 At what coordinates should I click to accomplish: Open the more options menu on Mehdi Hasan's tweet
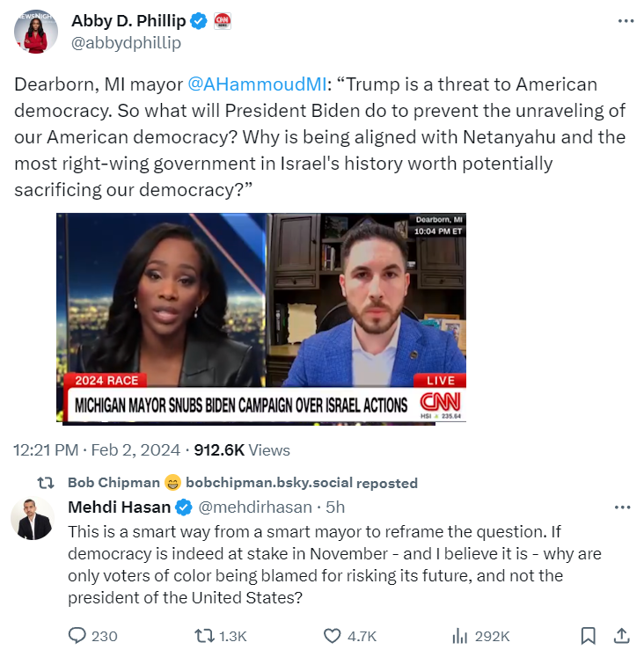point(622,507)
